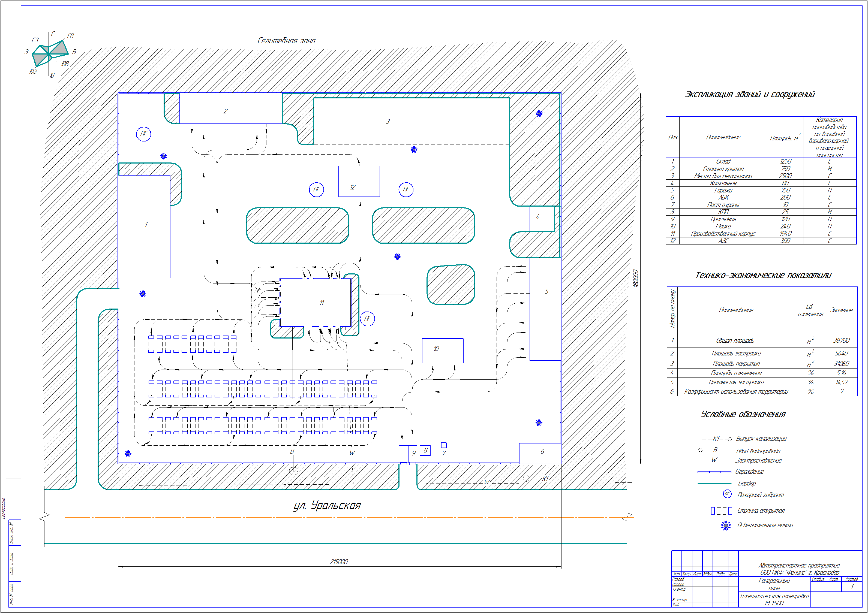Click the open parking symbol in the legend
This screenshot has width=868, height=613.
click(x=721, y=511)
